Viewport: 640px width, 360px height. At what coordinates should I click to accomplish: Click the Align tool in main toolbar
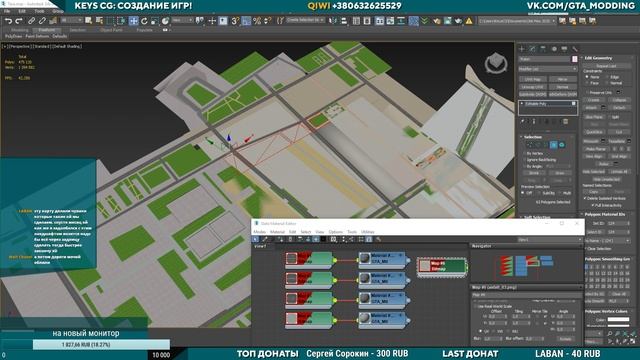coord(344,21)
